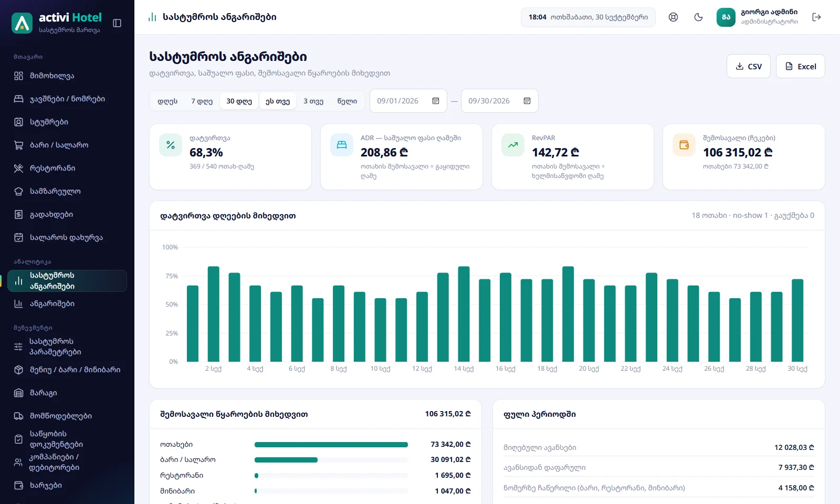Click the ოთახები revenue progress bar

[331, 445]
